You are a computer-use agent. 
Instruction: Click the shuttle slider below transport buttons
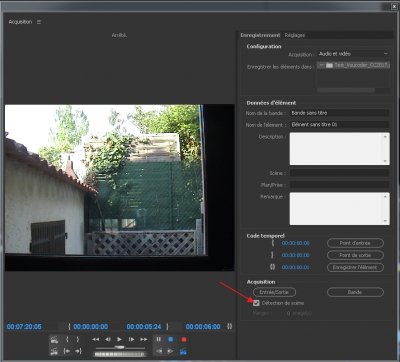(120, 347)
